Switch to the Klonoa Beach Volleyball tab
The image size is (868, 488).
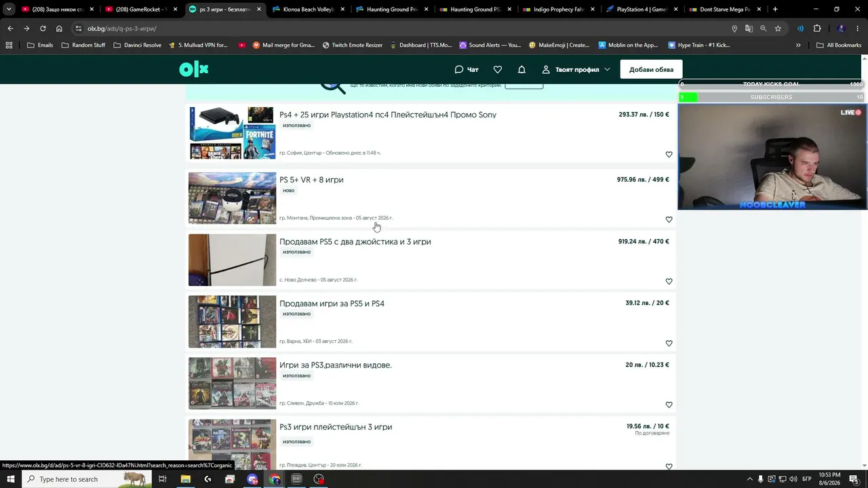(309, 9)
